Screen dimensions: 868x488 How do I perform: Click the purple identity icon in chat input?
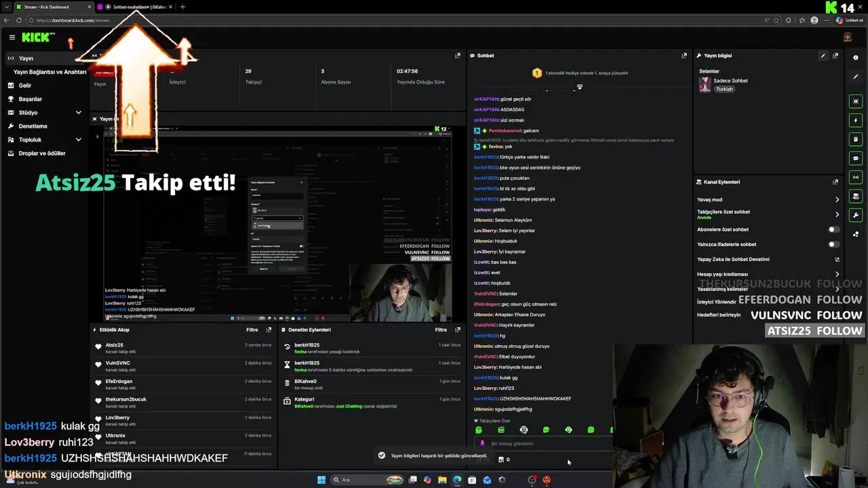[x=482, y=443]
